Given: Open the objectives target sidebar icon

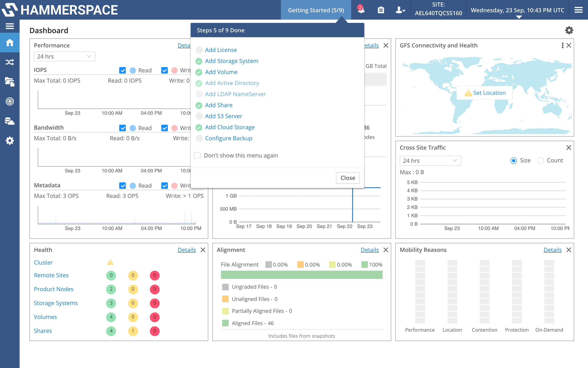Looking at the screenshot, I should pyautogui.click(x=10, y=101).
